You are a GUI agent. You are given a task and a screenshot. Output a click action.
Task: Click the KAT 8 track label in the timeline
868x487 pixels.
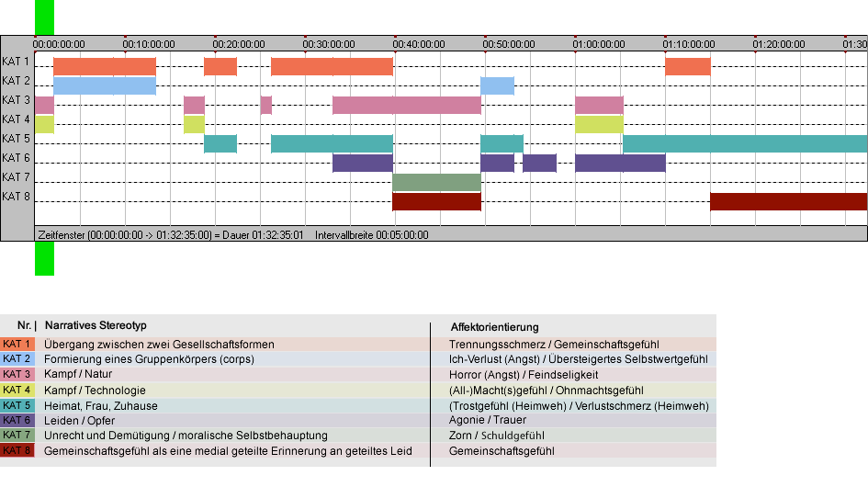16,197
